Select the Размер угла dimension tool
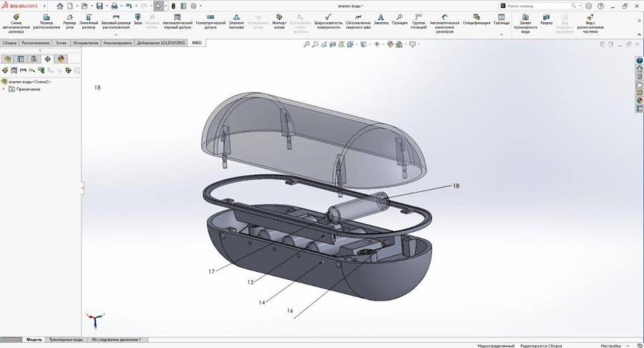 pos(69,21)
